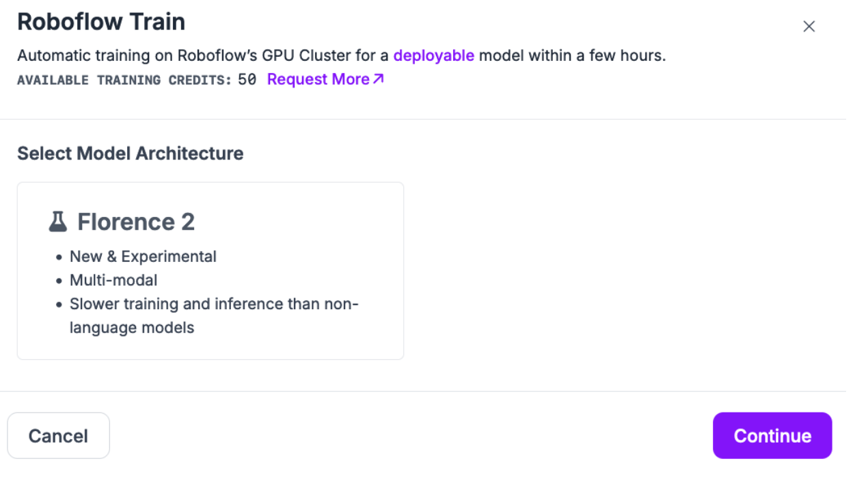Screen dimensions: 868x498
Task: Click the Roboflow Train title
Action: (x=101, y=22)
